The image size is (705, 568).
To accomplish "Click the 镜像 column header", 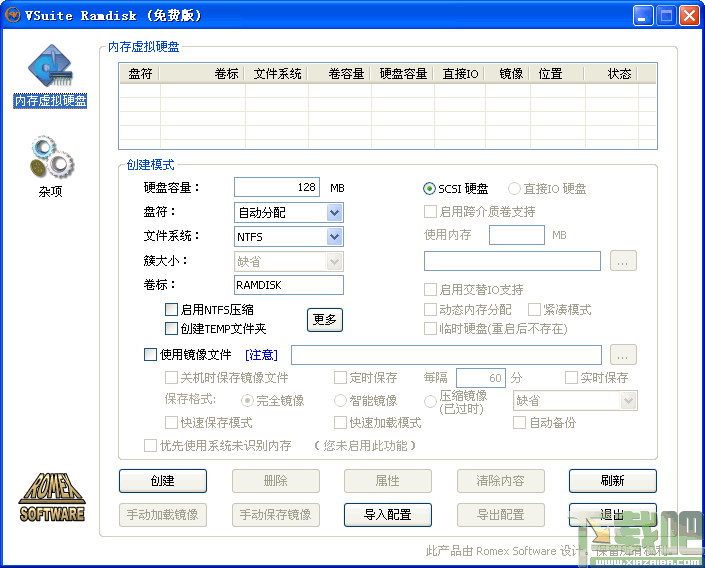I will [508, 73].
